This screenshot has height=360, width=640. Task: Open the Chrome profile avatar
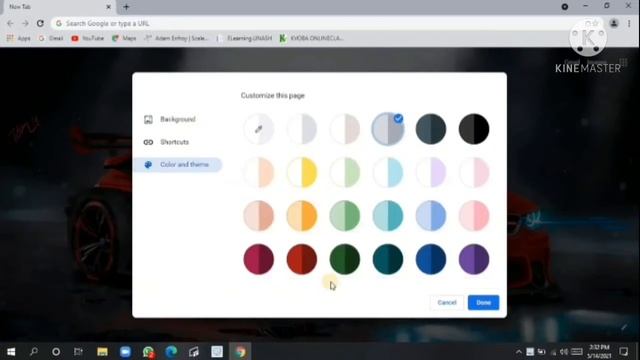click(x=614, y=24)
